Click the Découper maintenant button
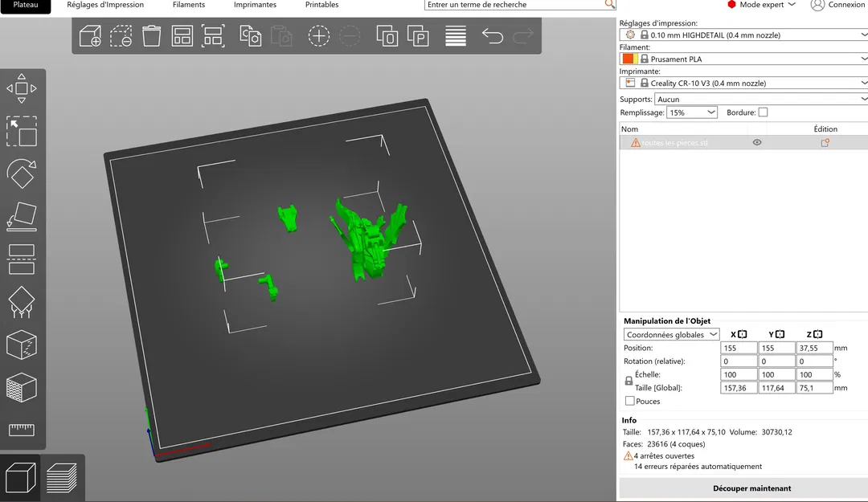Screen dimensions: 868x502 [x=743, y=488]
